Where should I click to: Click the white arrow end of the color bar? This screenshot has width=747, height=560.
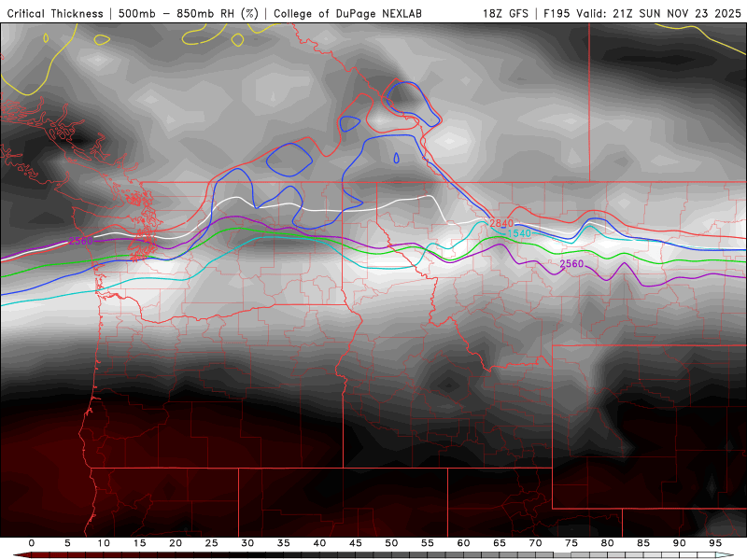pyautogui.click(x=725, y=555)
